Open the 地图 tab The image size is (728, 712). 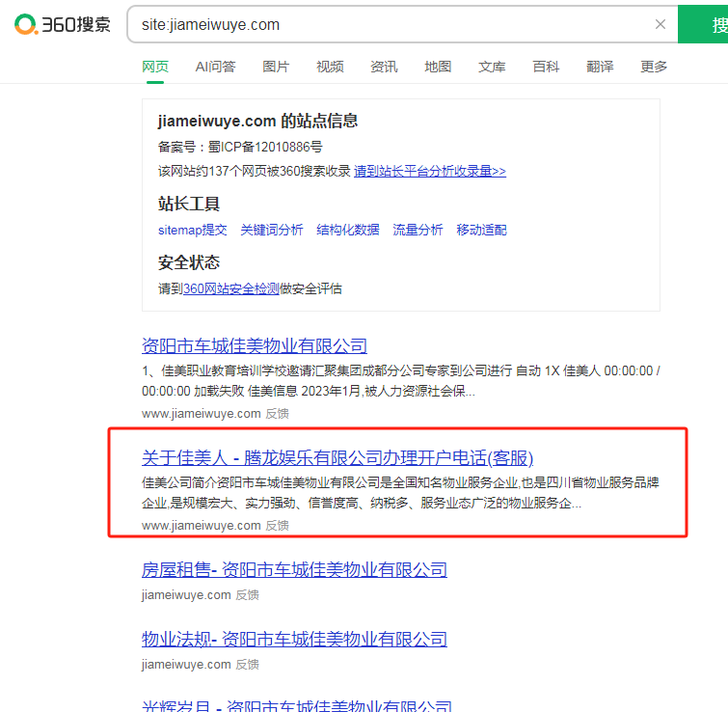pos(438,67)
